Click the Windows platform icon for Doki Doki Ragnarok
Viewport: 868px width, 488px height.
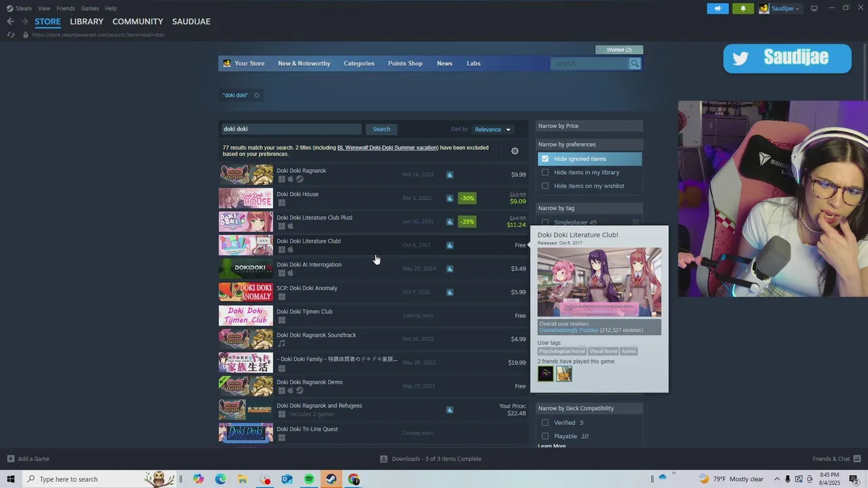click(x=281, y=180)
